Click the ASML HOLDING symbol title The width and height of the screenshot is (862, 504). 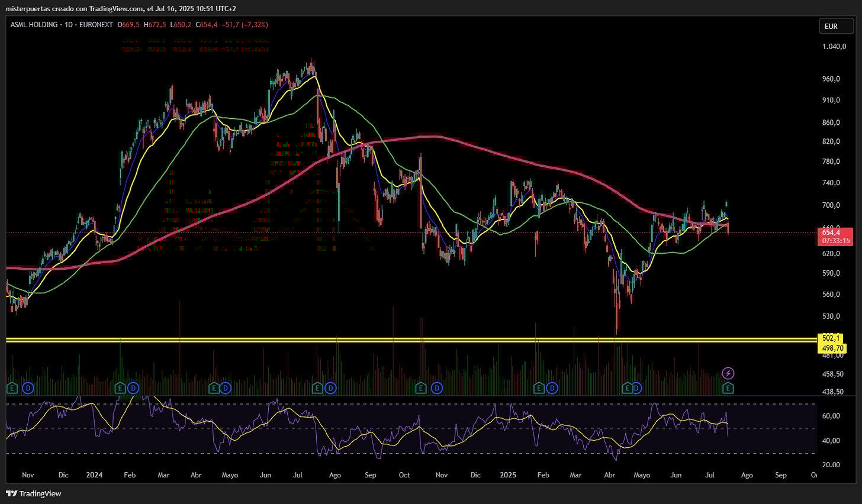click(x=34, y=25)
